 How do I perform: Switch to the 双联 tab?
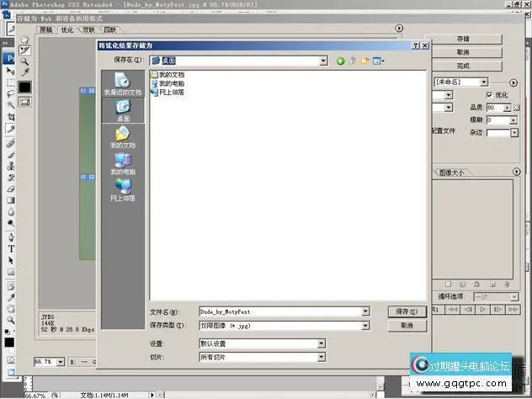(88, 29)
